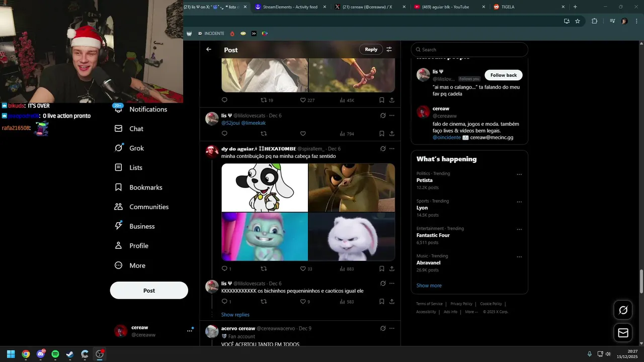Viewport: 644px width, 362px height.
Task: Share dy do aguiar's image post
Action: pyautogui.click(x=392, y=269)
